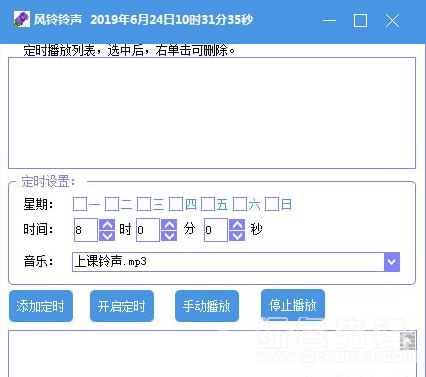Screen dimensions: 426x377
Task: Tick the Thursday (四) checkbox
Action: pyautogui.click(x=176, y=204)
